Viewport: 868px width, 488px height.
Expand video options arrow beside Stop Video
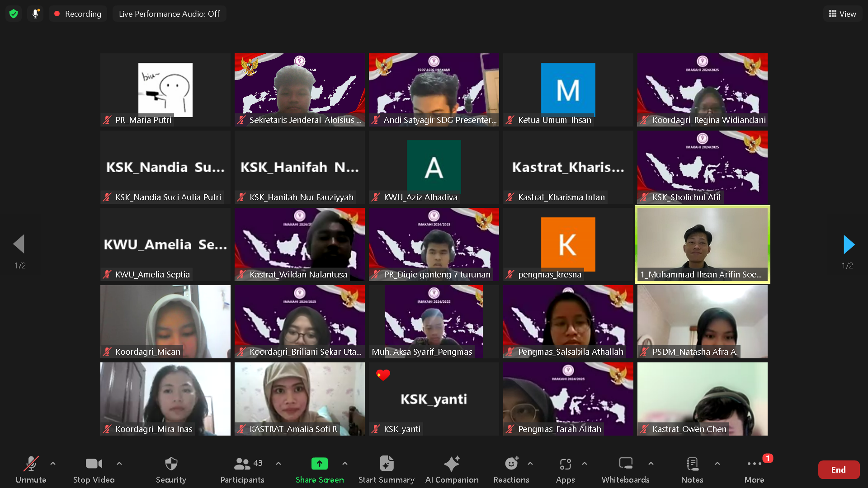(x=119, y=464)
